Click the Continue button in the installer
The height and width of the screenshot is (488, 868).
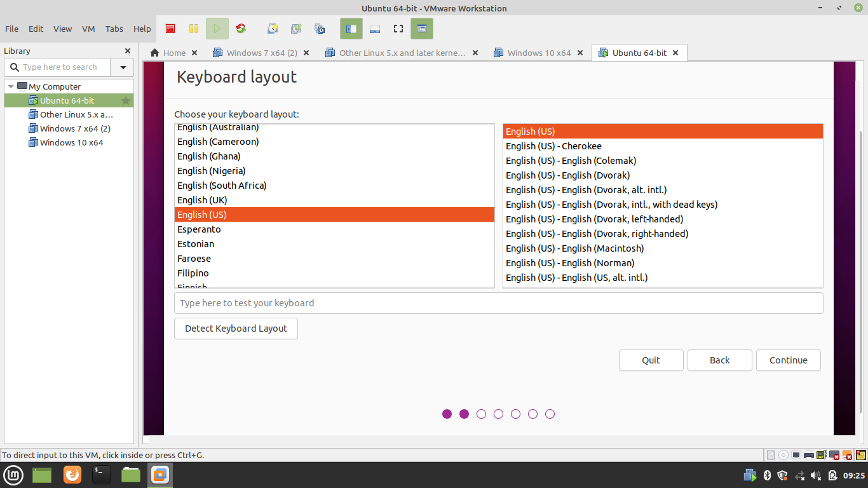coord(789,360)
